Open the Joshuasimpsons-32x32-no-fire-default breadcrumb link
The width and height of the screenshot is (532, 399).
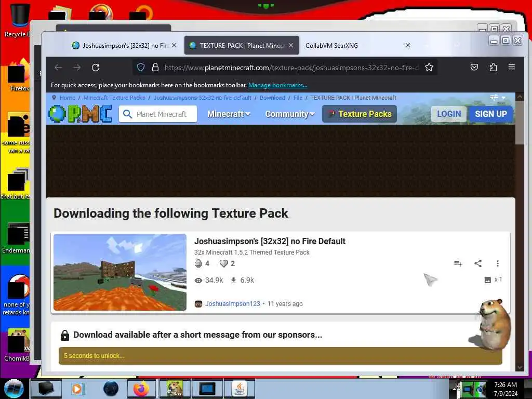pyautogui.click(x=202, y=98)
